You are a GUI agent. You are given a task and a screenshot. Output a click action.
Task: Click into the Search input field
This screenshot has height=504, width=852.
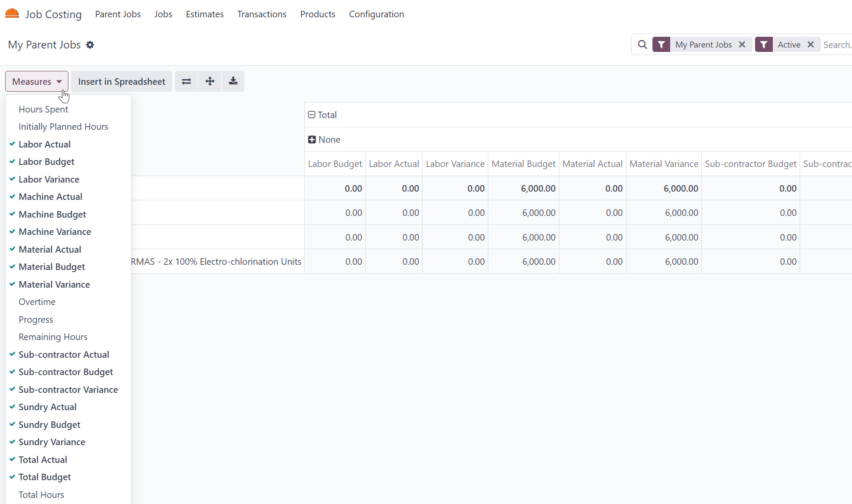coord(836,45)
